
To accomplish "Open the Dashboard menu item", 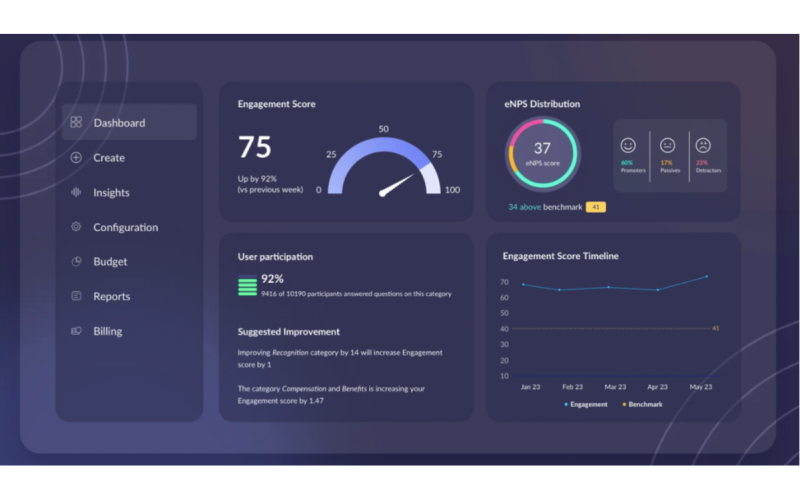I will pos(129,122).
